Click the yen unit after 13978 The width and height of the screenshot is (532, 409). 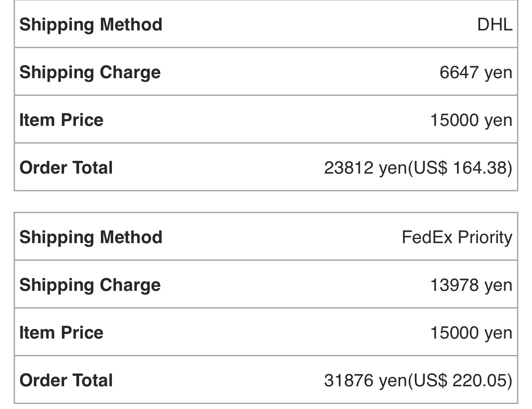pyautogui.click(x=498, y=285)
